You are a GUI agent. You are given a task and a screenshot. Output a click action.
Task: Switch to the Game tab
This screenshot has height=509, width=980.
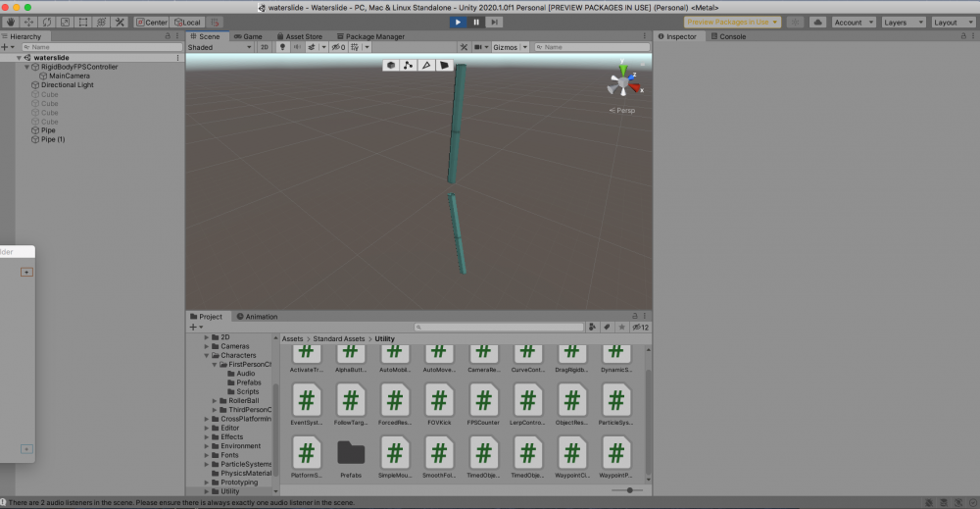[248, 36]
